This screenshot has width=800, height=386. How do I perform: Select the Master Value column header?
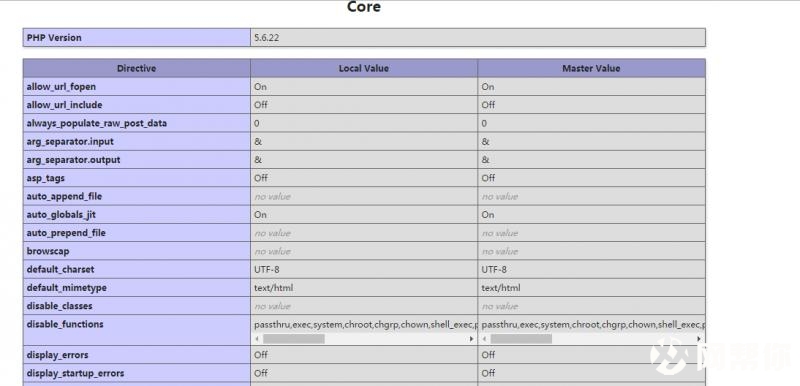tap(591, 68)
